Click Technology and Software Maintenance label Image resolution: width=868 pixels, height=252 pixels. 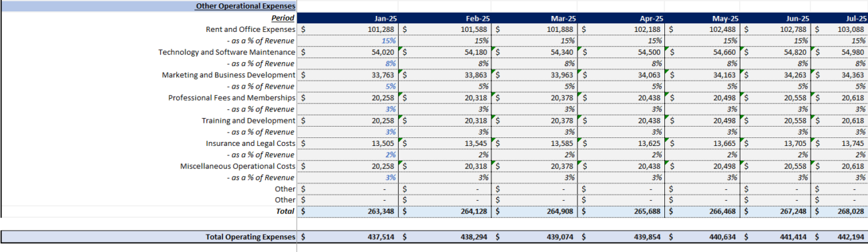coord(226,52)
